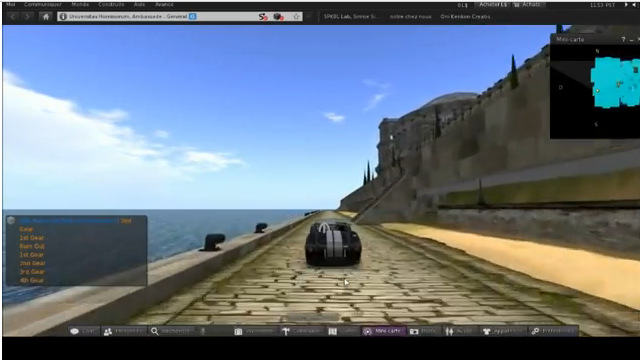Toggle the highlighted Mini-carte toolbar button
The width and height of the screenshot is (640, 360).
pyautogui.click(x=384, y=331)
